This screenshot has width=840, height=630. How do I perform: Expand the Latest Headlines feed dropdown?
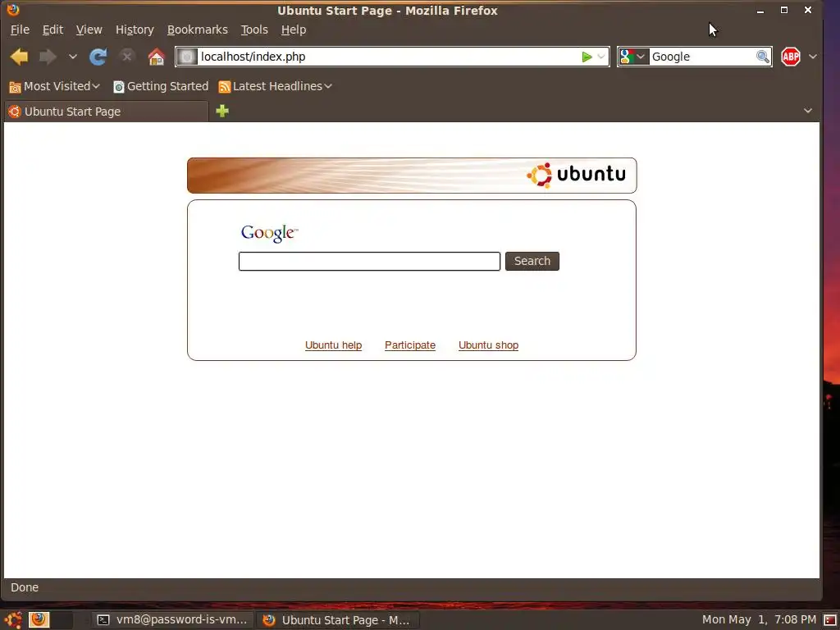(276, 86)
